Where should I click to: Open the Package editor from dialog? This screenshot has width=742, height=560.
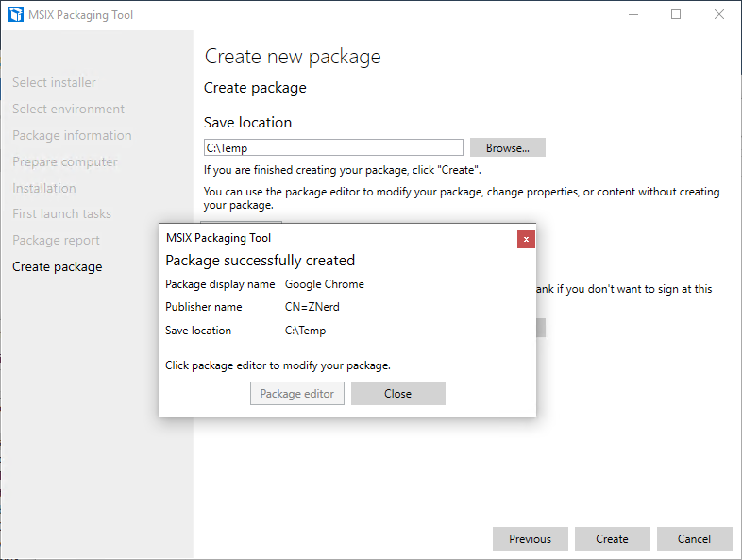(x=297, y=394)
